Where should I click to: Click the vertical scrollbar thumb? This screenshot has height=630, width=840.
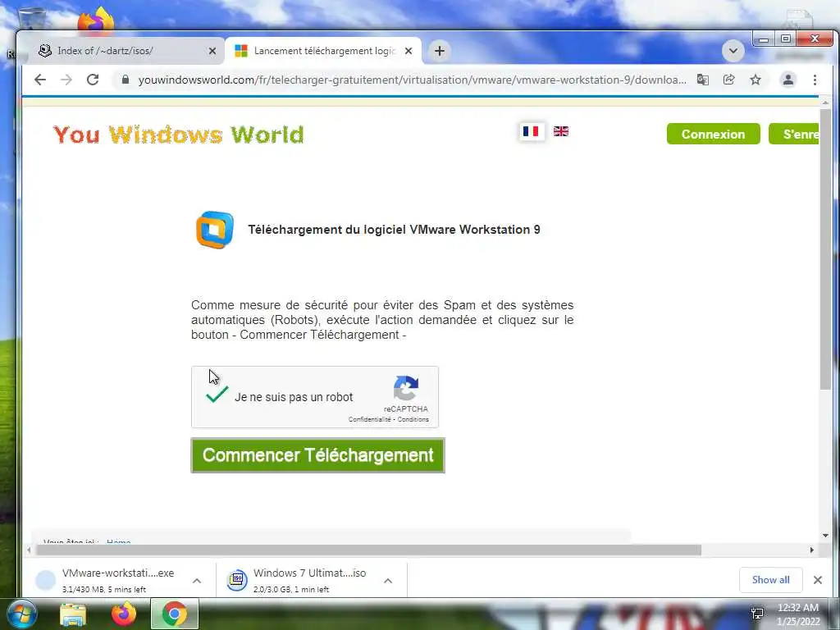click(x=825, y=249)
